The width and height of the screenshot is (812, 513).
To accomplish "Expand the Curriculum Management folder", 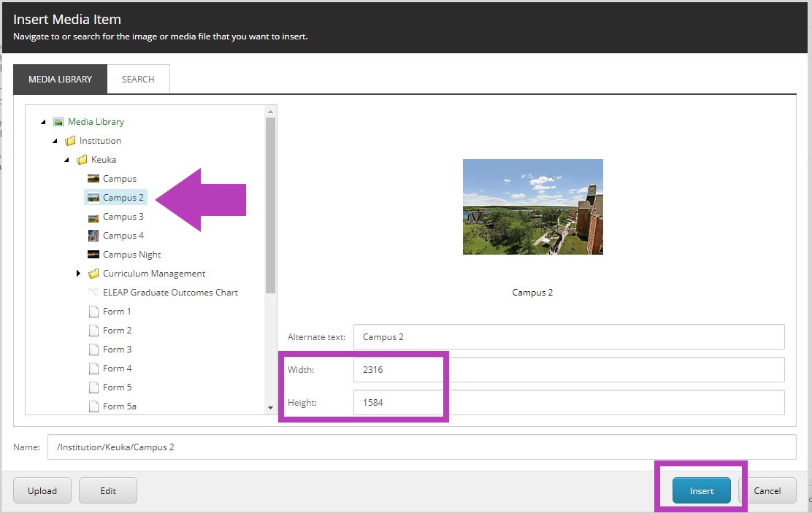I will click(x=79, y=274).
